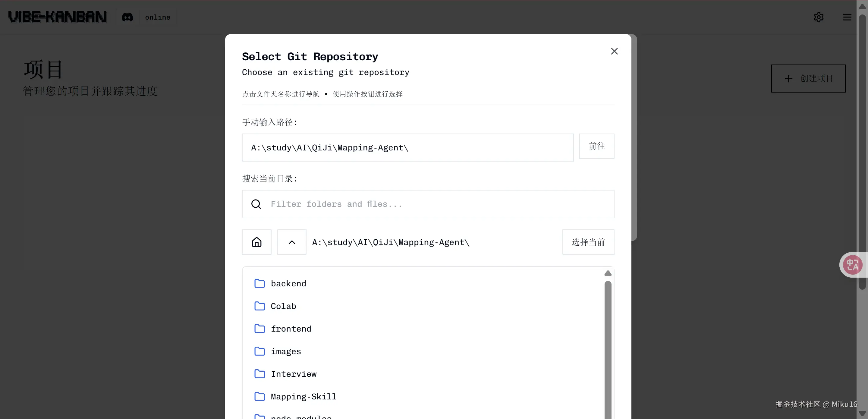
Task: Go up one directory with chevron
Action: tap(292, 242)
